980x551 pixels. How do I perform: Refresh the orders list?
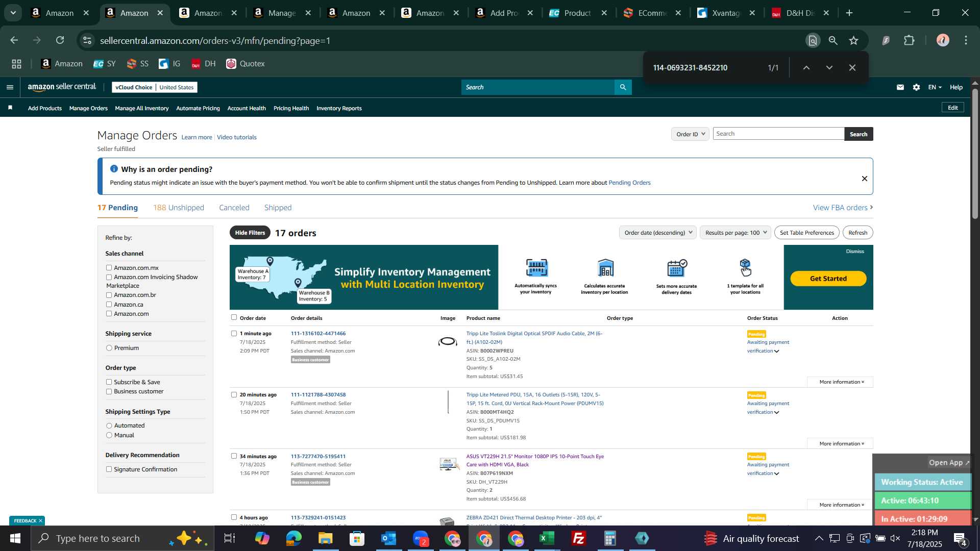(x=857, y=233)
